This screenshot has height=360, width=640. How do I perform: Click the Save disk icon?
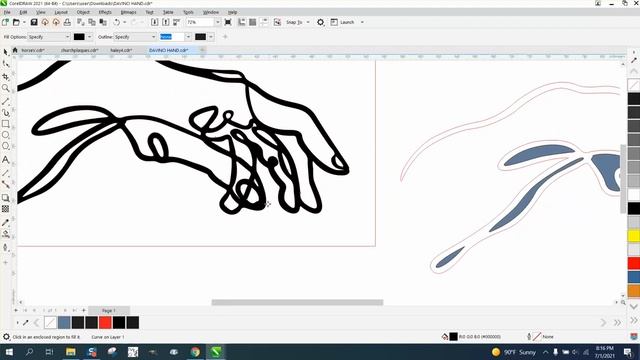click(x=34, y=22)
